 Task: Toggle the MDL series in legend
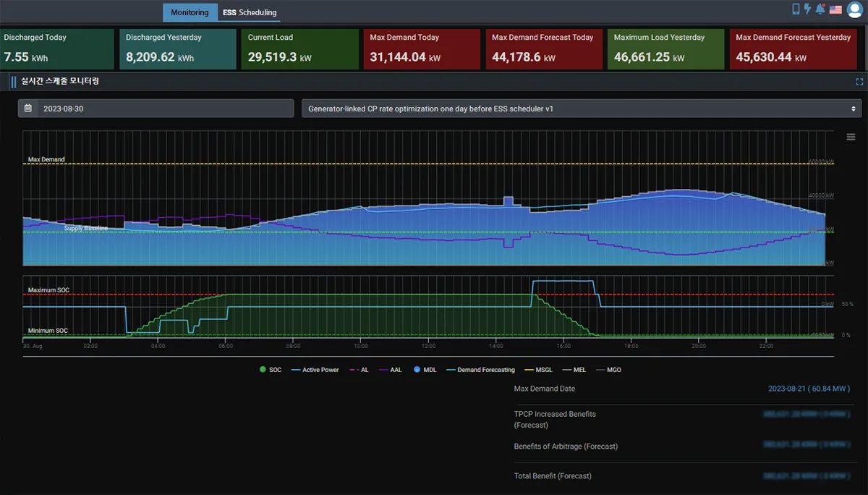click(425, 370)
